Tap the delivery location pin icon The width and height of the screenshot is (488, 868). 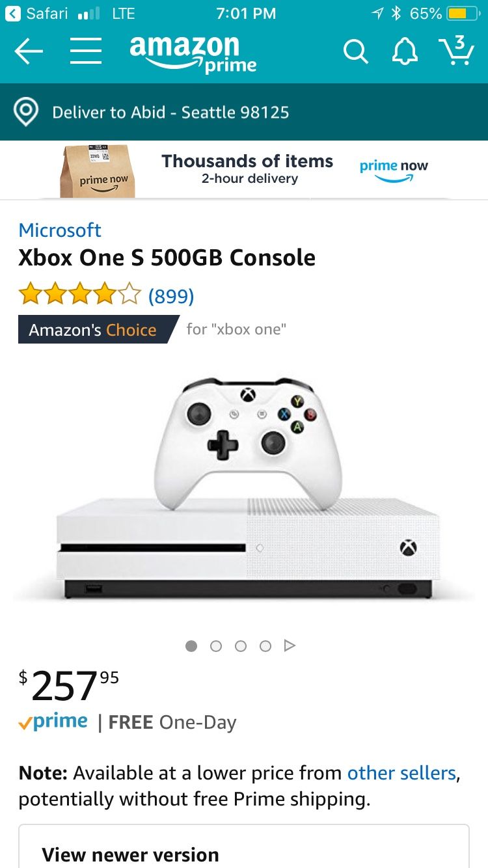click(x=25, y=113)
